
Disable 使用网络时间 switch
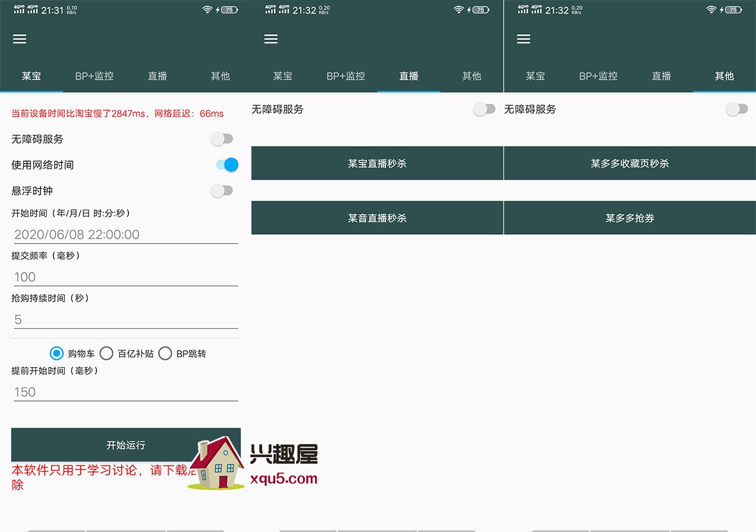coord(227,165)
